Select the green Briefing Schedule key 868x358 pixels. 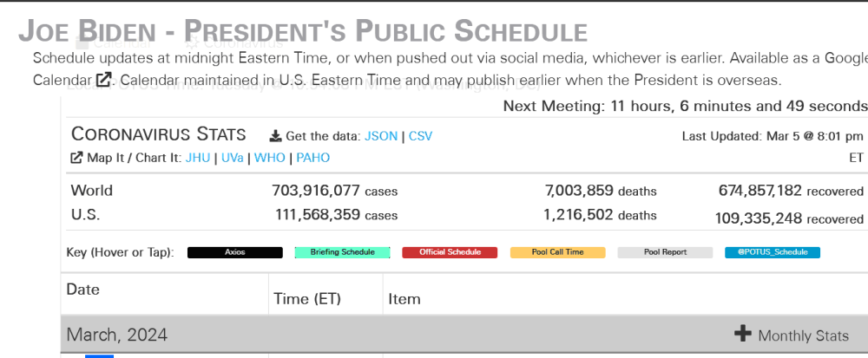[x=342, y=252]
